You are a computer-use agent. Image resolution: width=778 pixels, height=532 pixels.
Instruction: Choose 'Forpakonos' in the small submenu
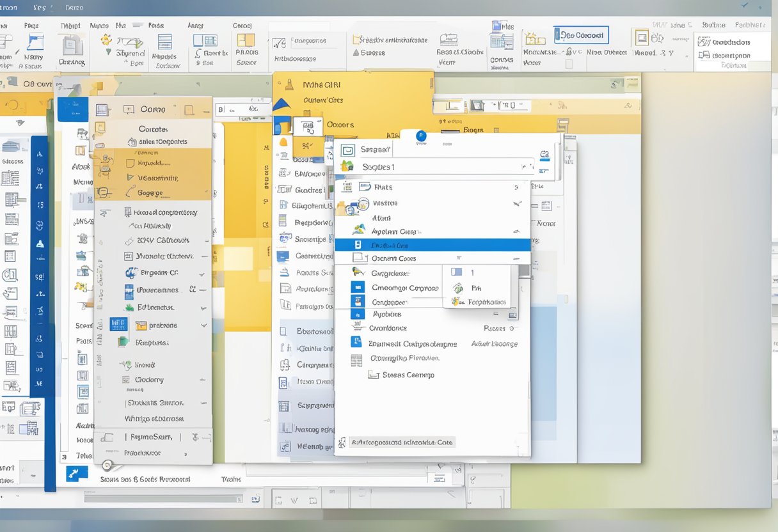(x=486, y=302)
